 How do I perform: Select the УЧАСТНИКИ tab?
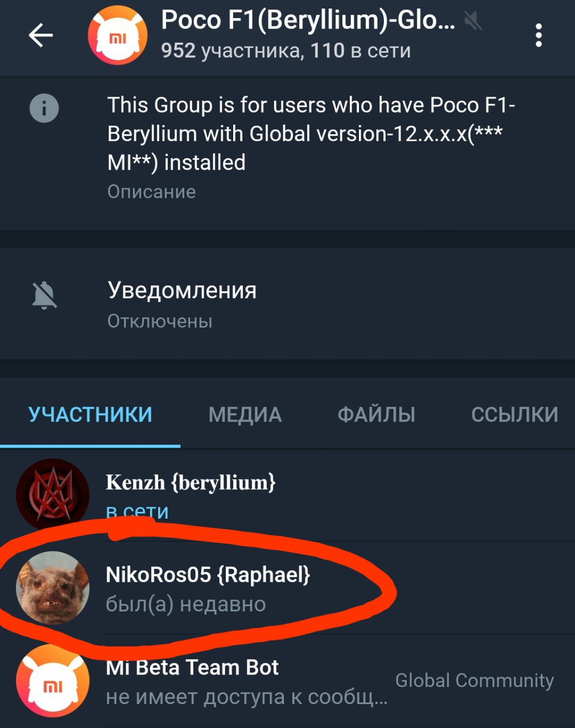coord(90,415)
